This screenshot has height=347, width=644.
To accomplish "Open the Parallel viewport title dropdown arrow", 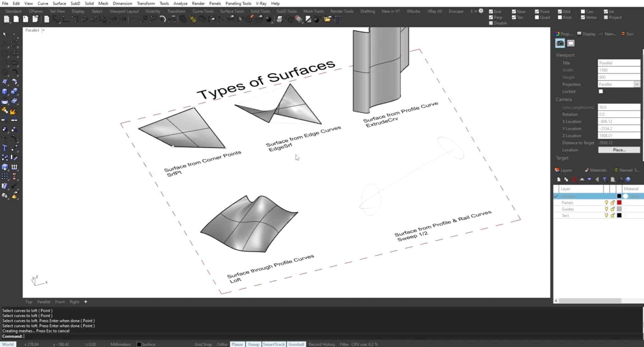I will pos(43,30).
